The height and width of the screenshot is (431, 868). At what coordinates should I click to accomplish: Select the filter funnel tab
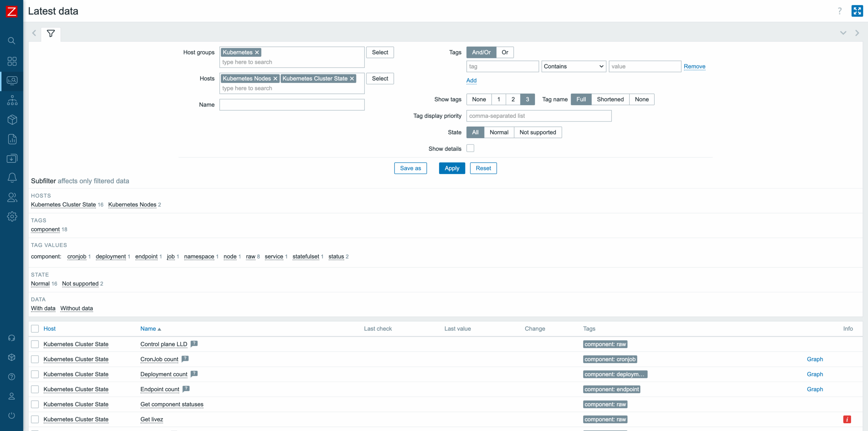51,34
